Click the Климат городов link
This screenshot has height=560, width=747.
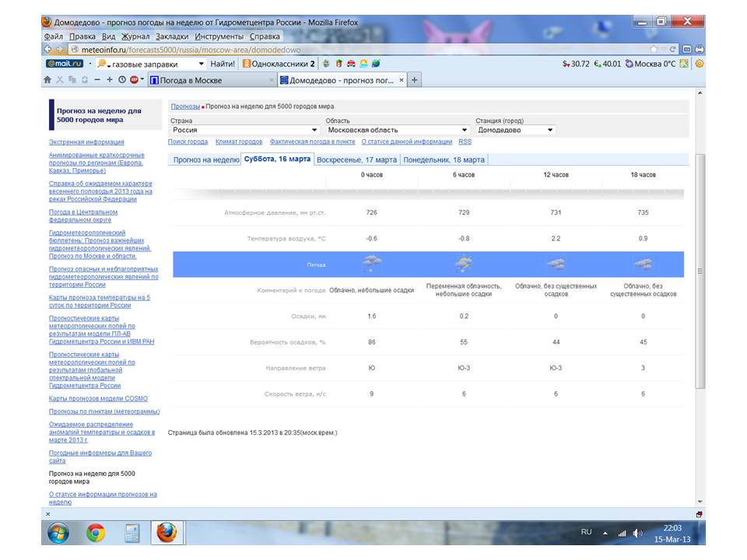coord(239,142)
